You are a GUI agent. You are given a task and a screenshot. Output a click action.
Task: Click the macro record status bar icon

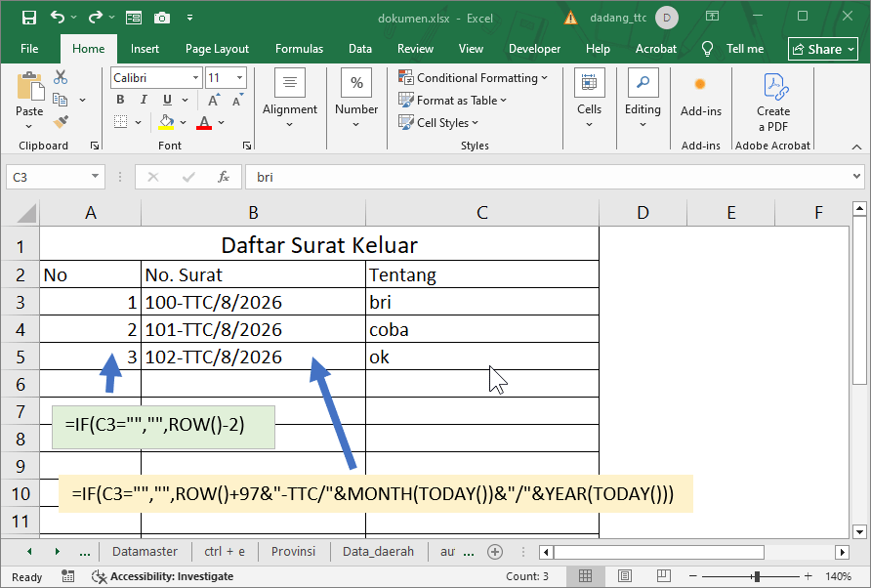tap(68, 576)
